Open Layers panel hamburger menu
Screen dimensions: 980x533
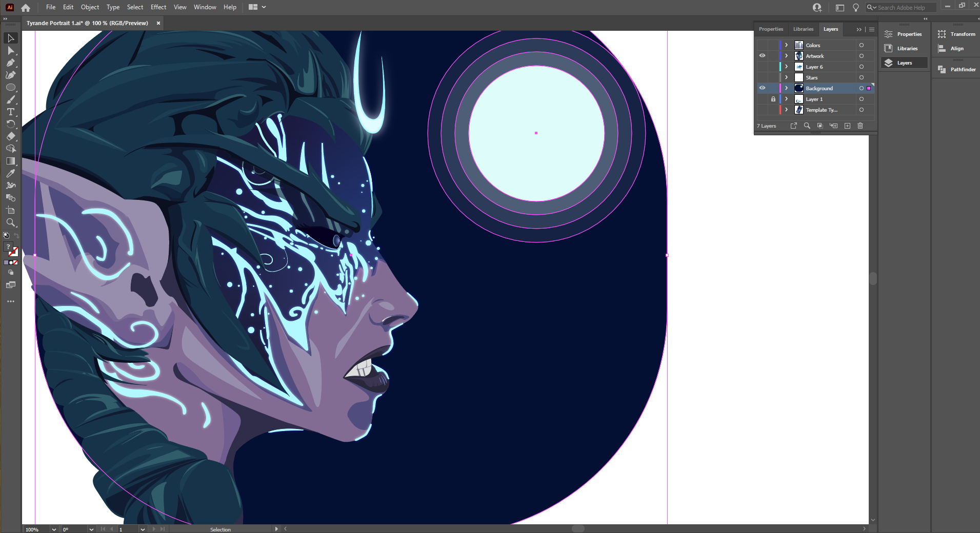872,29
